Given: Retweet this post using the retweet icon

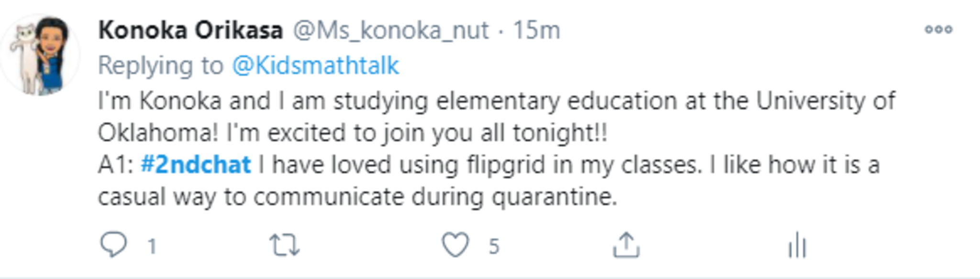Looking at the screenshot, I should click(x=285, y=245).
